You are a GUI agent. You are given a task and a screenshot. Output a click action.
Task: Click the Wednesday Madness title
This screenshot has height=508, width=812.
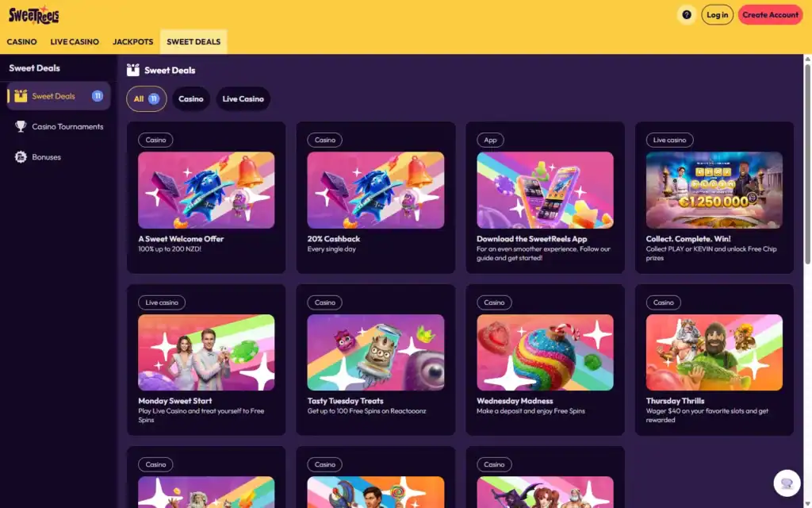(515, 401)
